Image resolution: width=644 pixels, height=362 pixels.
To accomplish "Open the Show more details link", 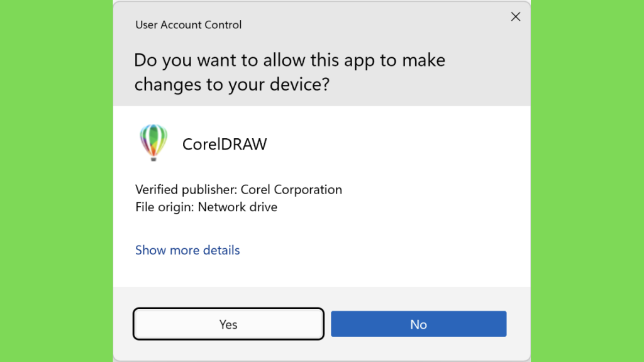I will click(187, 250).
